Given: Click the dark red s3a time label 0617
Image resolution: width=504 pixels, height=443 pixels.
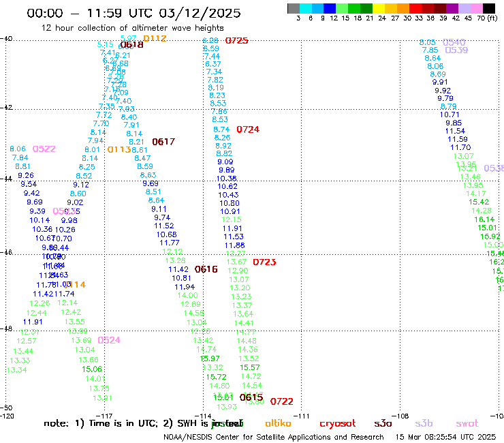Looking at the screenshot, I should coord(163,142).
